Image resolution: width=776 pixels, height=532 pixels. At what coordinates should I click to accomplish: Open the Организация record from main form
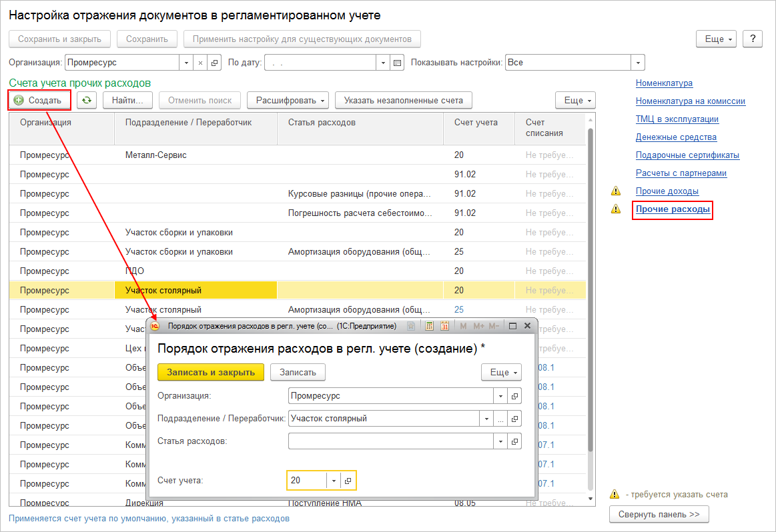(214, 63)
